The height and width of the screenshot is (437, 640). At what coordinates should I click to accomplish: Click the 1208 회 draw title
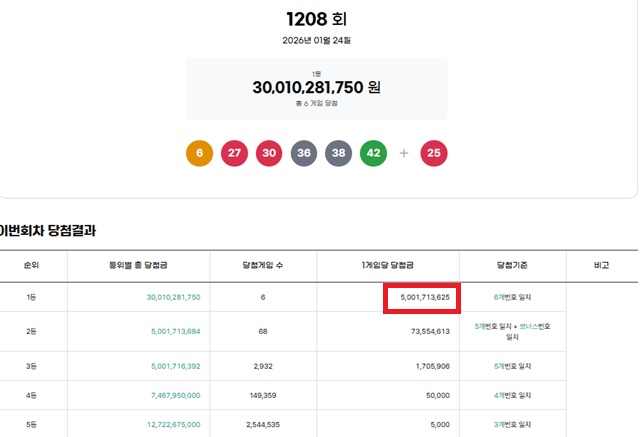point(316,18)
